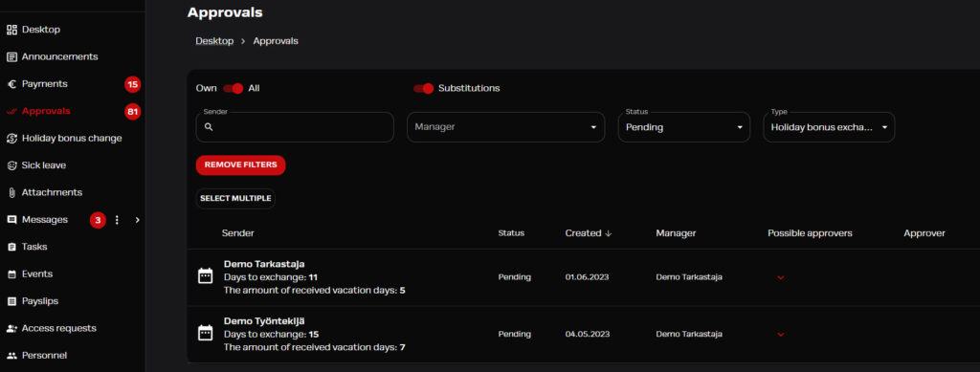Click the Sender column header

click(x=238, y=232)
